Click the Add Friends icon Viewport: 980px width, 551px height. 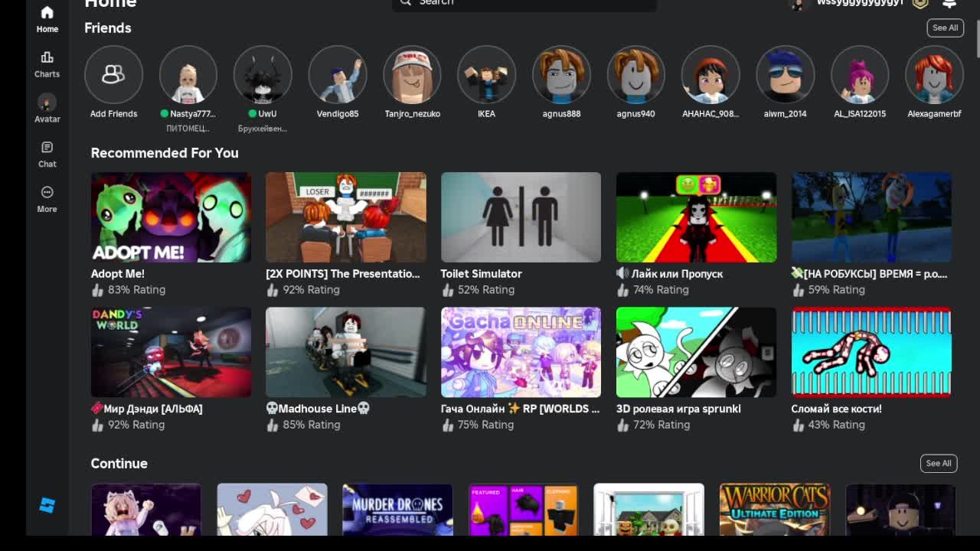[x=113, y=74]
